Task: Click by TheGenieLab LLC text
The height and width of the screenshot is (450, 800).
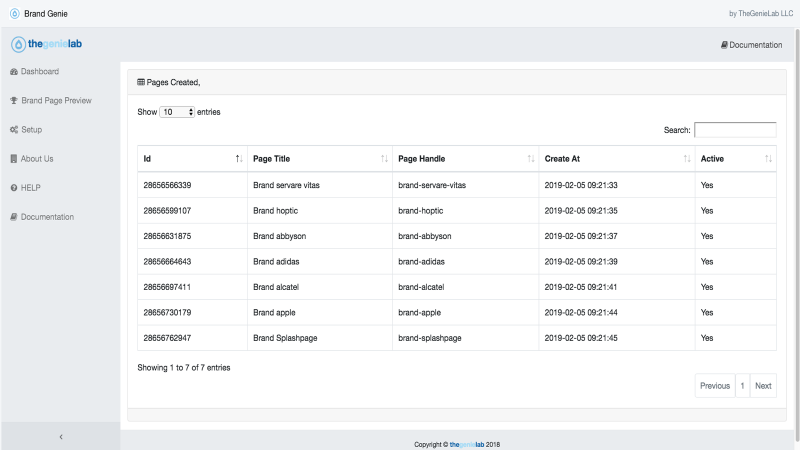Action: pos(761,14)
